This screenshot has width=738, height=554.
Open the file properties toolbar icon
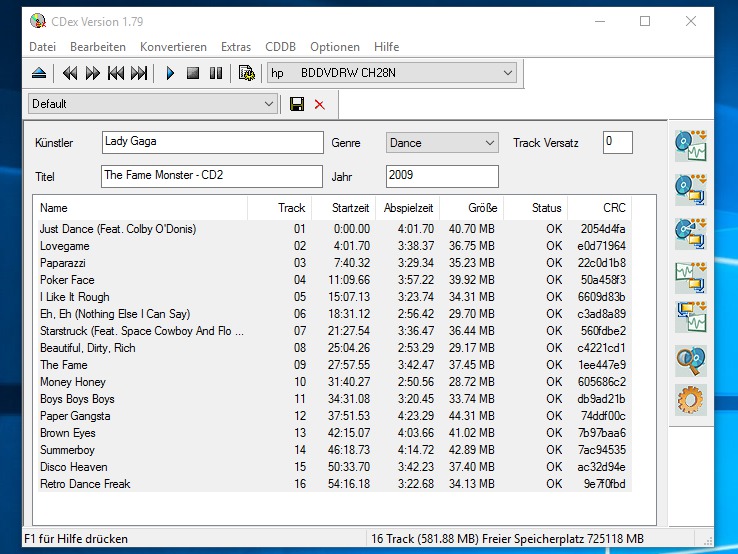pos(246,73)
